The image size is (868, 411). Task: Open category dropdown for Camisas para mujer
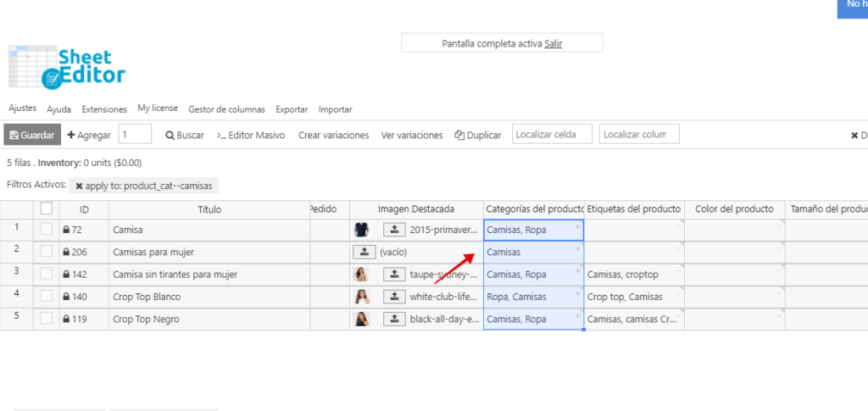click(578, 250)
